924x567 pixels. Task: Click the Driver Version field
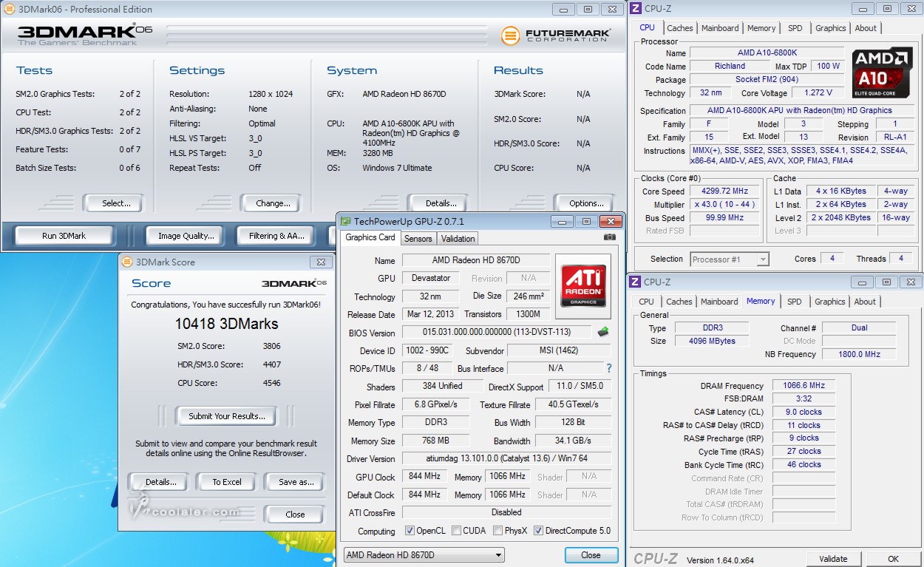506,458
